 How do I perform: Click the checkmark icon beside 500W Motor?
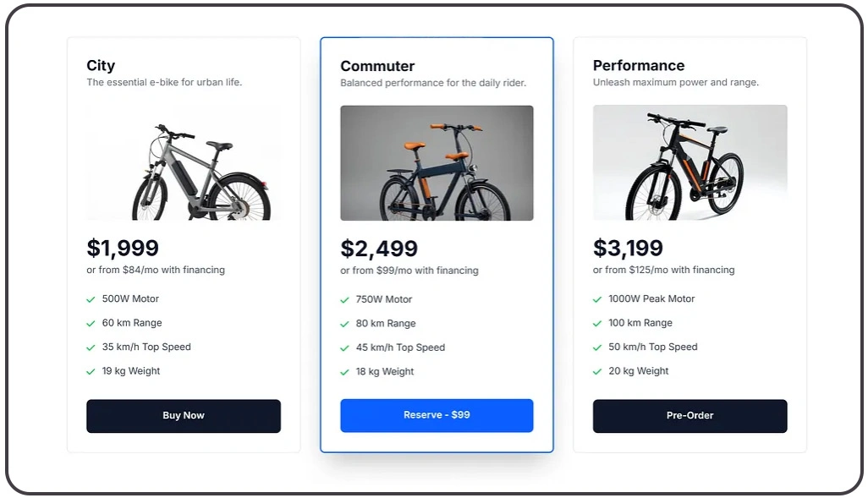click(91, 299)
